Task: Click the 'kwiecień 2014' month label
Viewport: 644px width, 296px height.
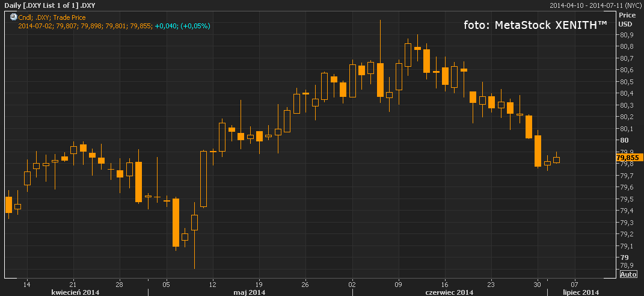Action: pyautogui.click(x=75, y=292)
